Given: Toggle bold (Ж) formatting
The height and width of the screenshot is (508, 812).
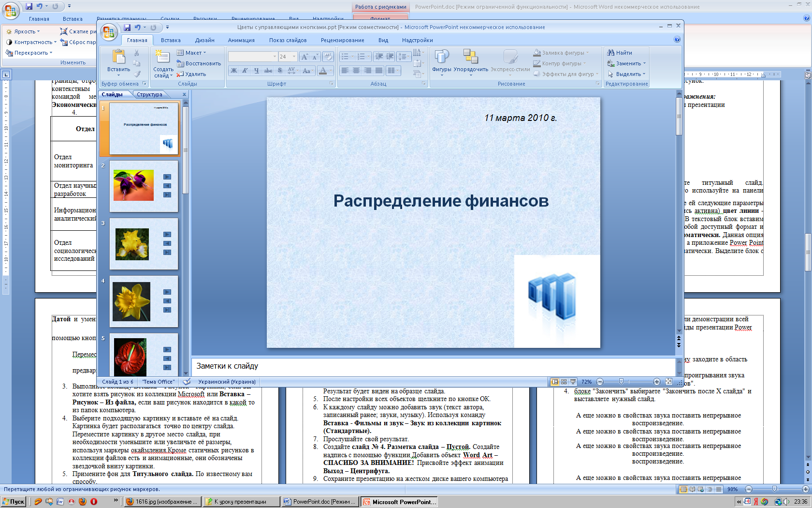Looking at the screenshot, I should tap(234, 71).
